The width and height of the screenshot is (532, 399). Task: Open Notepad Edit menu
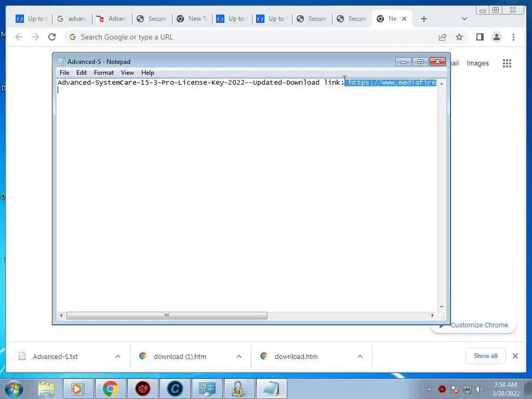(82, 73)
